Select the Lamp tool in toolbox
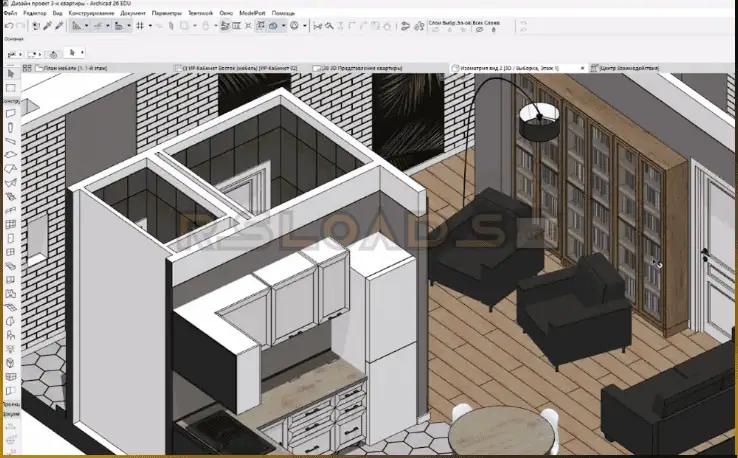This screenshot has width=738, height=458. pos(11,349)
